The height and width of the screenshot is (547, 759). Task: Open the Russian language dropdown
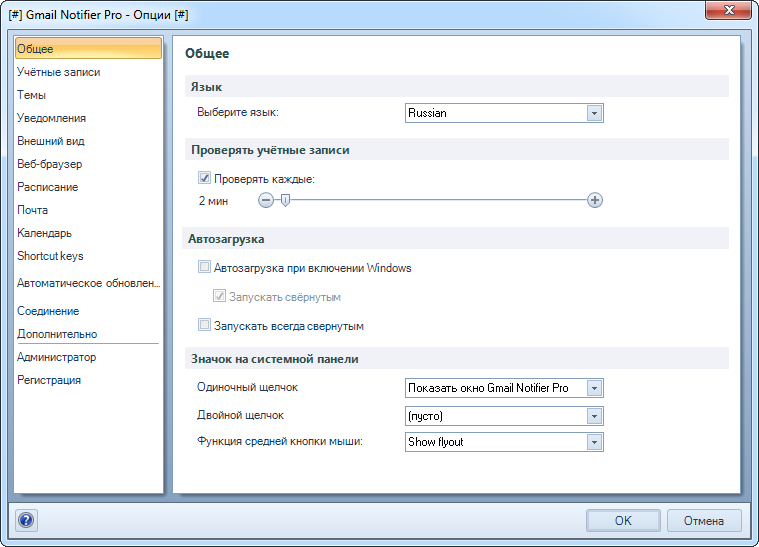tap(504, 113)
